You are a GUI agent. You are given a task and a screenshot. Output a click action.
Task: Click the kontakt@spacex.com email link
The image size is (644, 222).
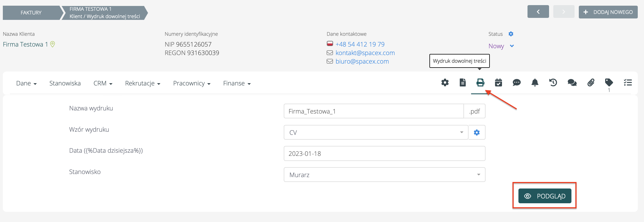tap(365, 53)
